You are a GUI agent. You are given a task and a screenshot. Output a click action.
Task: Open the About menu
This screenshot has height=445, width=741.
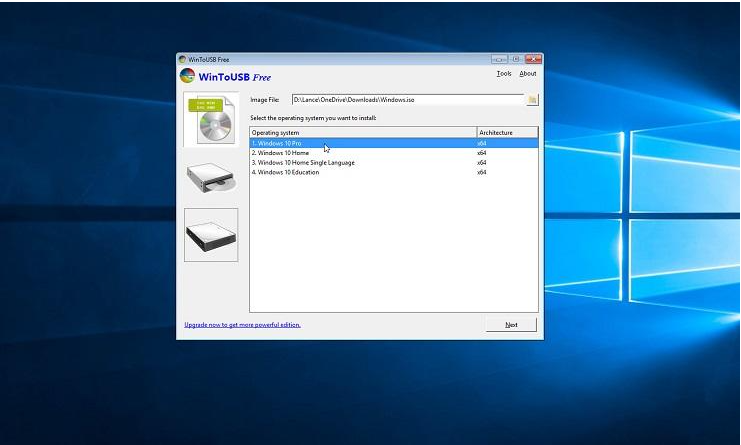tap(527, 74)
